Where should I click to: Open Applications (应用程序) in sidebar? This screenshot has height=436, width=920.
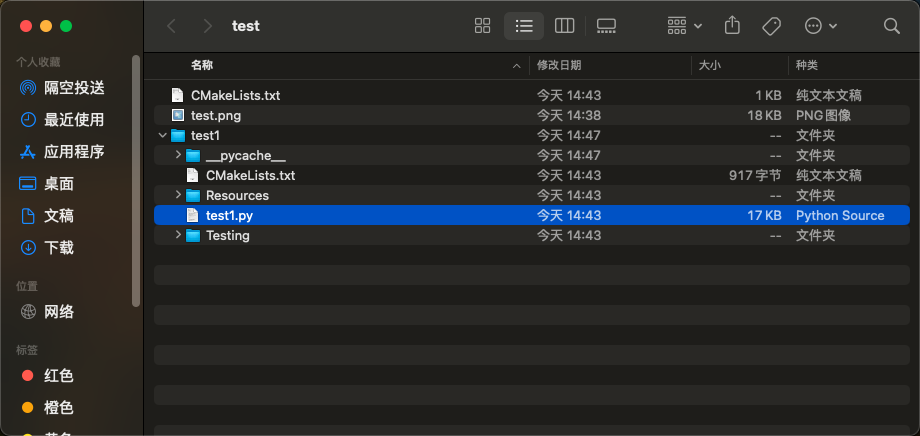[x=74, y=152]
